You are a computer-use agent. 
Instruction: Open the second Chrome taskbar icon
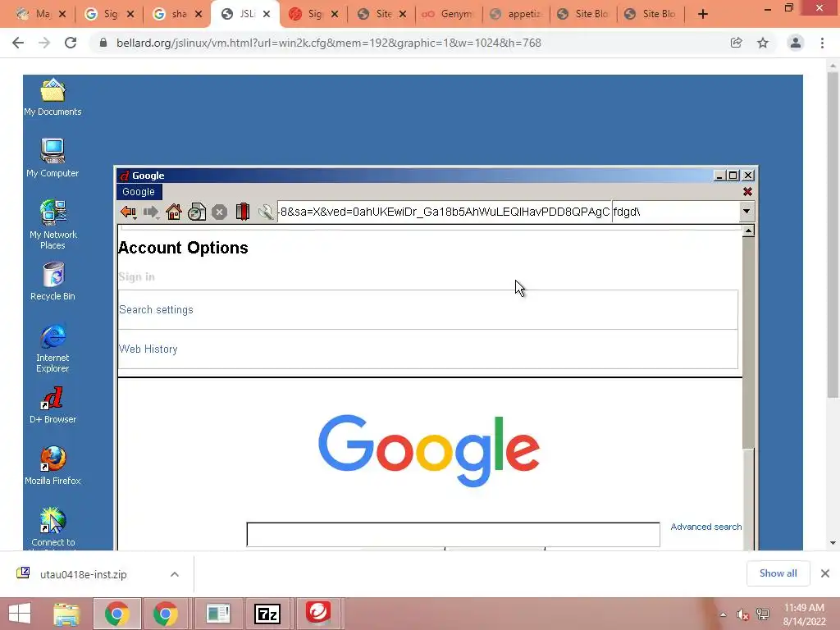(x=166, y=614)
